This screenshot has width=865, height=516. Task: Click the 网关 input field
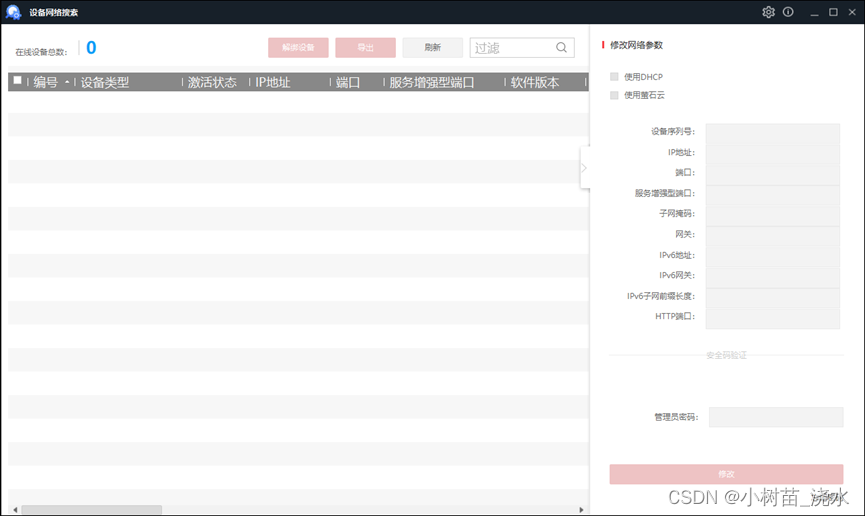pos(772,236)
